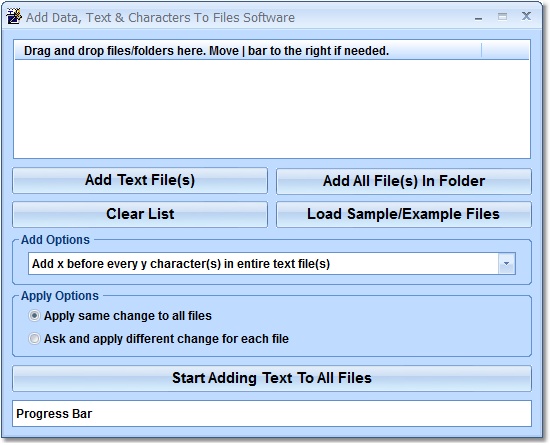This screenshot has height=445, width=550.
Task: Load Sample/Example Files
Action: pos(404,214)
